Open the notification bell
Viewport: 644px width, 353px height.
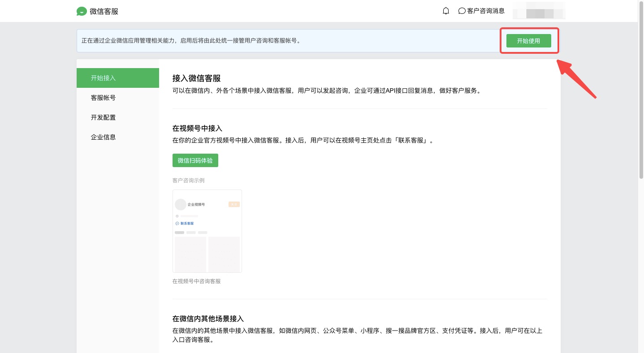[445, 10]
